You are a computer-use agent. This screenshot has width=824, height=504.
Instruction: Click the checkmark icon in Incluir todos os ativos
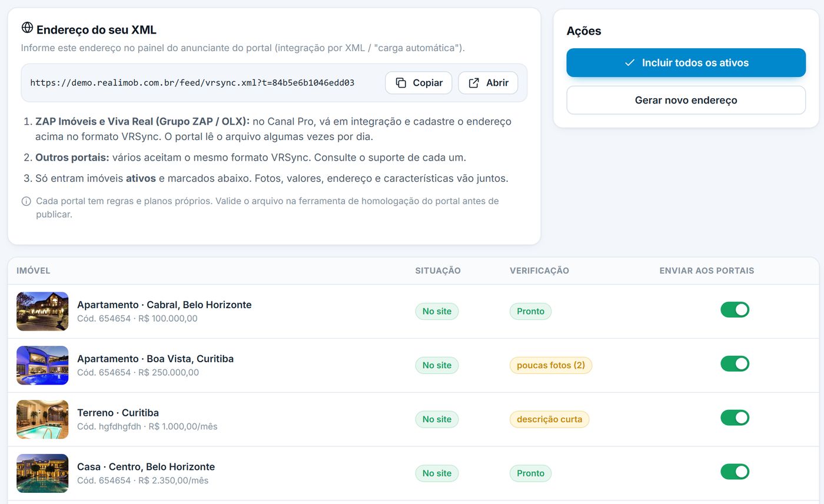(x=630, y=63)
